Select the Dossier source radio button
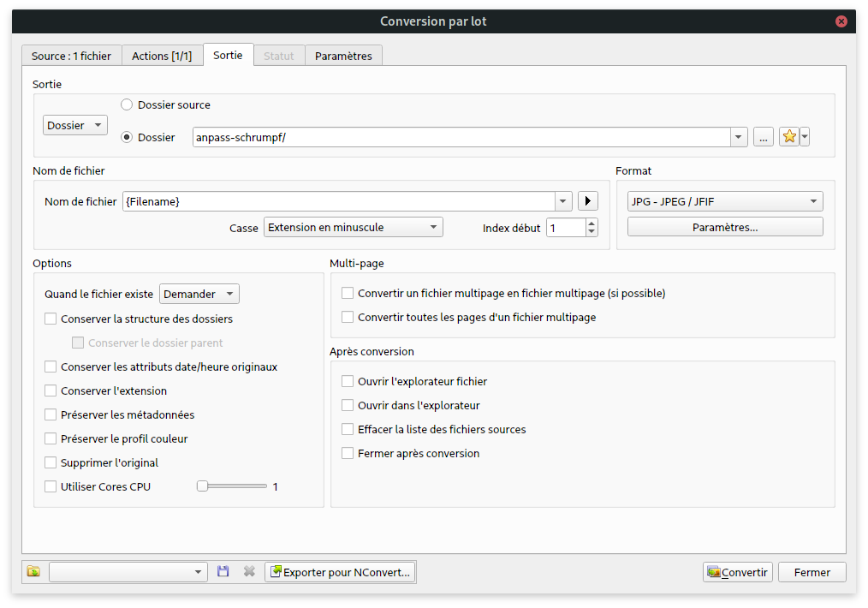The height and width of the screenshot is (608, 868). 127,104
